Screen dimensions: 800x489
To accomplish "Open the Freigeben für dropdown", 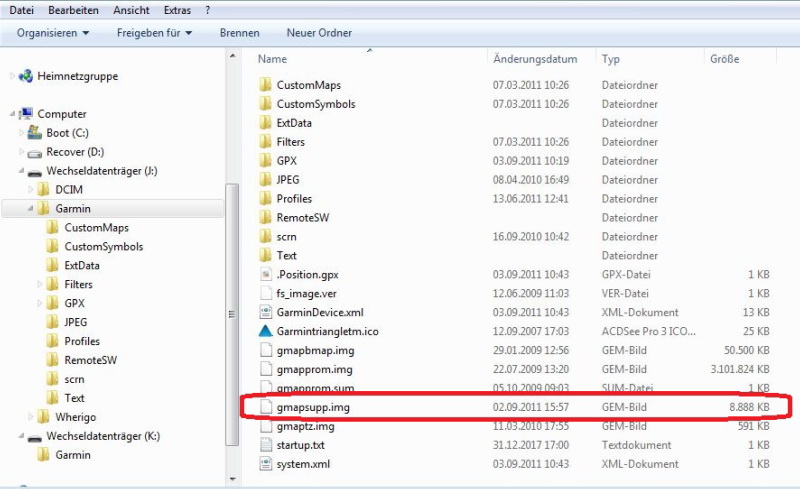I will pyautogui.click(x=155, y=33).
